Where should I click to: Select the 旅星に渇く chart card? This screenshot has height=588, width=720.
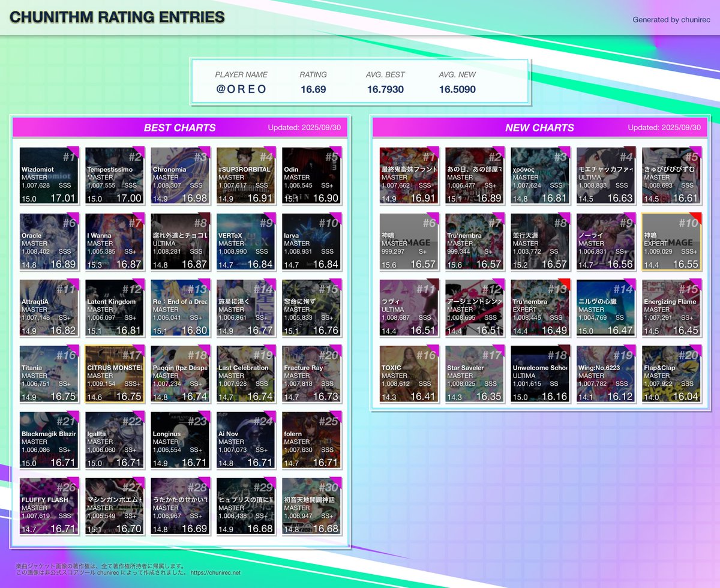246,308
